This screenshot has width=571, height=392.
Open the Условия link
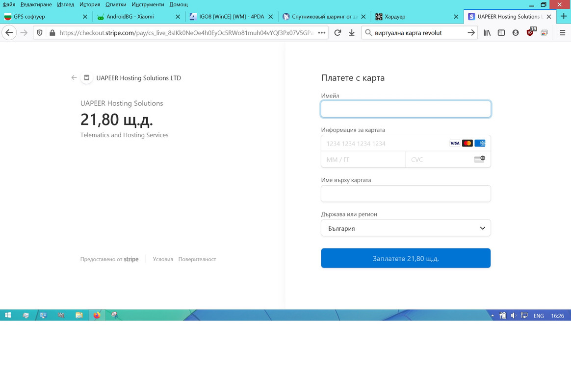(x=163, y=259)
